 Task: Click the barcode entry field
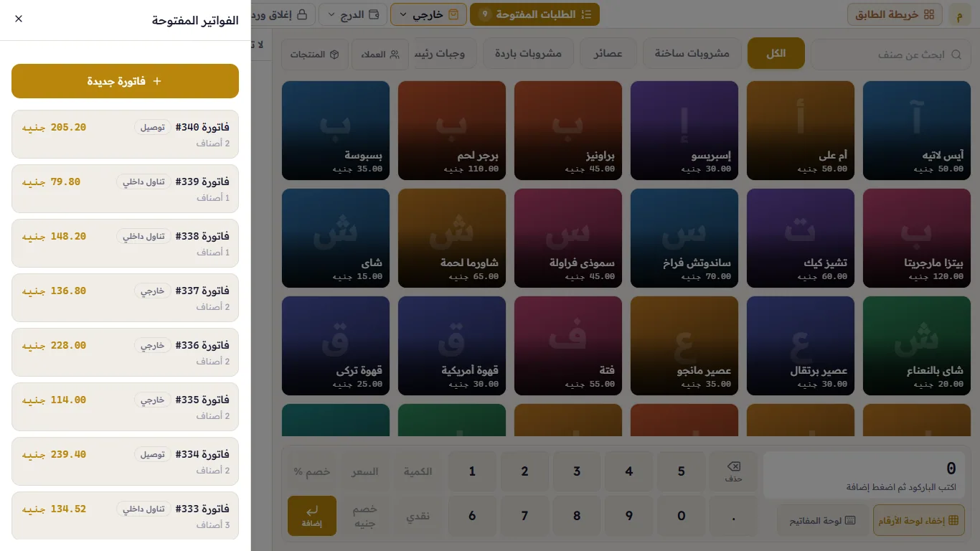(x=864, y=475)
